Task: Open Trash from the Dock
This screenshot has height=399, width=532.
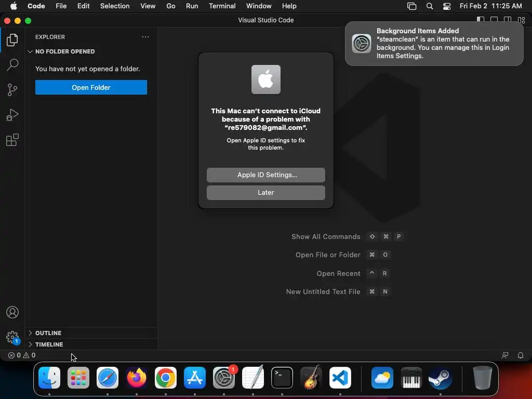Action: 483,378
